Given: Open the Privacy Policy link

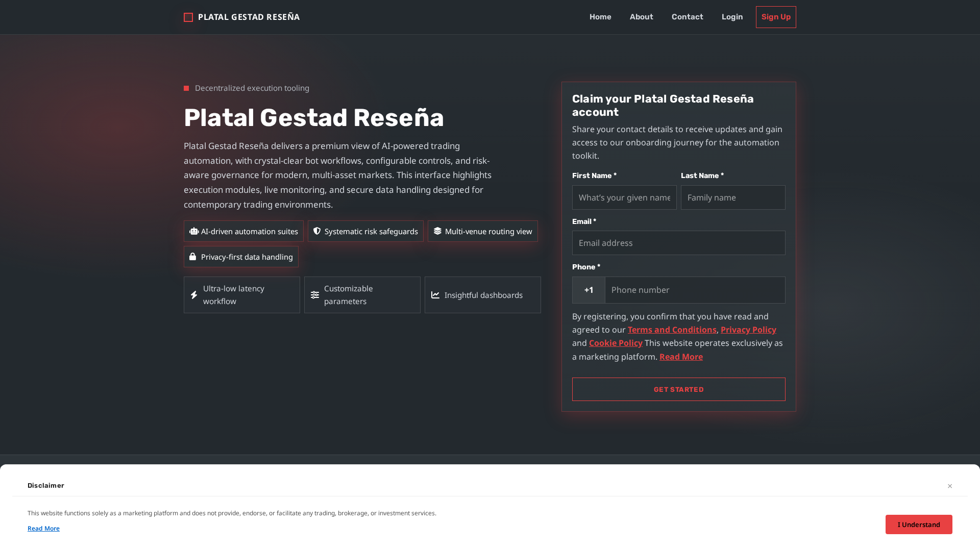Looking at the screenshot, I should click(x=748, y=330).
